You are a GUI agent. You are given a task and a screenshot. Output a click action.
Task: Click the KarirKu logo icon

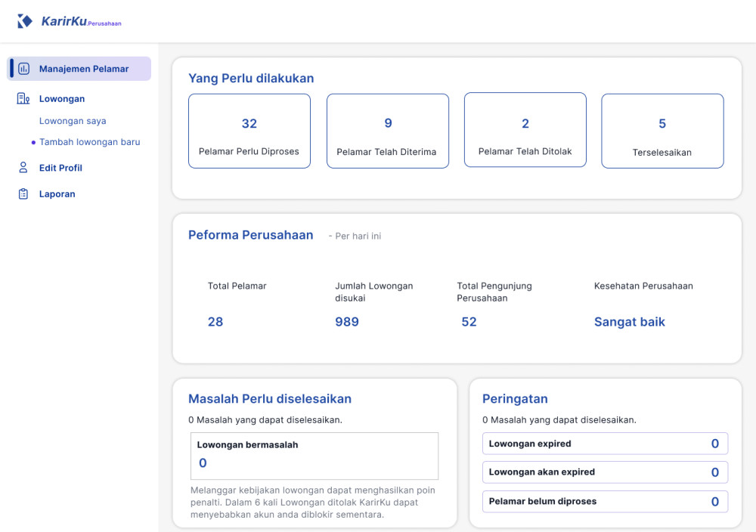click(x=25, y=21)
